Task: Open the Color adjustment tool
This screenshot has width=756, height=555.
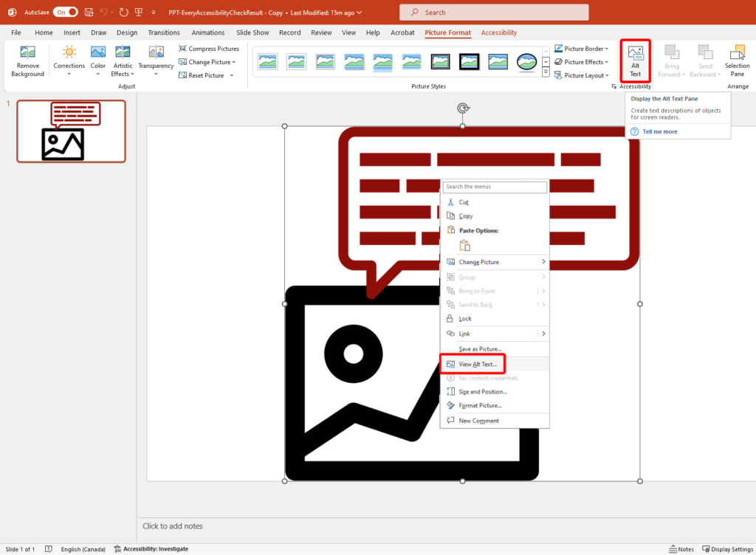Action: tap(97, 61)
